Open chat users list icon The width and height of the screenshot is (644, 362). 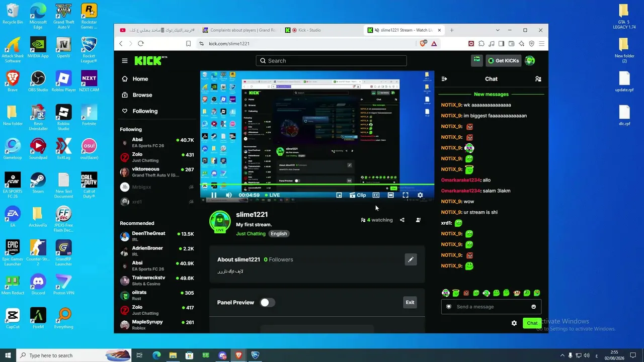(x=538, y=79)
